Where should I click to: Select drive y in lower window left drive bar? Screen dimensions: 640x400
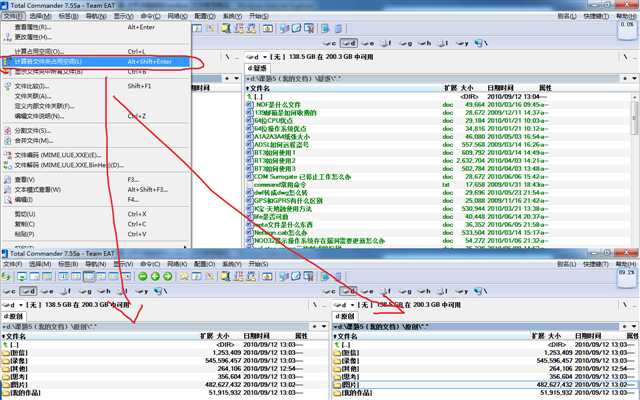(x=142, y=291)
